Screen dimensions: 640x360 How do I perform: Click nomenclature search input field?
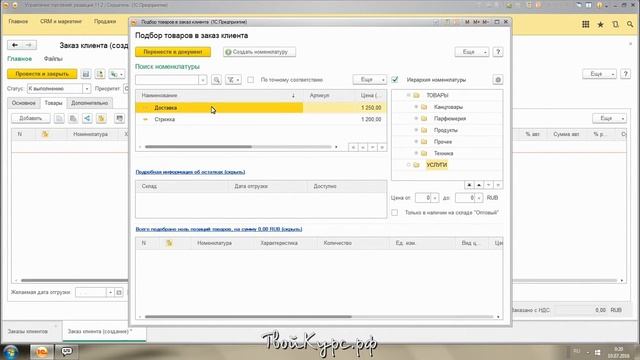tap(167, 80)
